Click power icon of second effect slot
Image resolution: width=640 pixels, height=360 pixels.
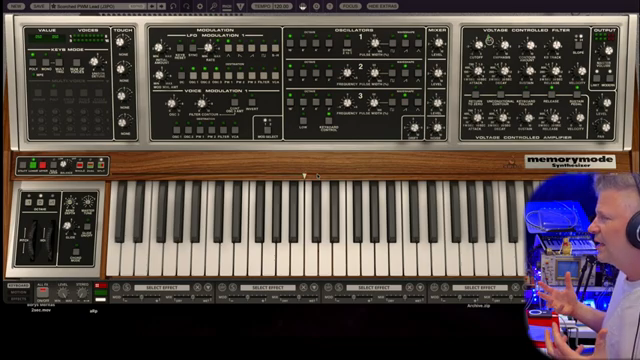coord(222,287)
